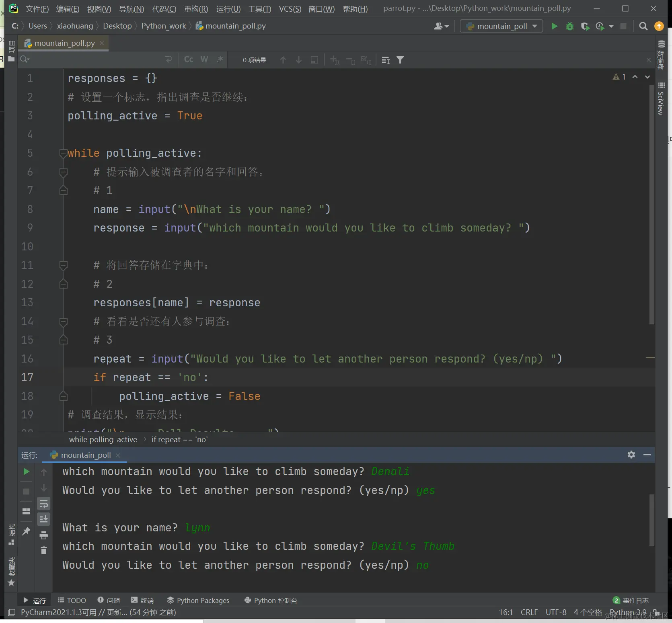Open the Python 控制台 tool window
Image resolution: width=672 pixels, height=623 pixels.
click(x=271, y=600)
